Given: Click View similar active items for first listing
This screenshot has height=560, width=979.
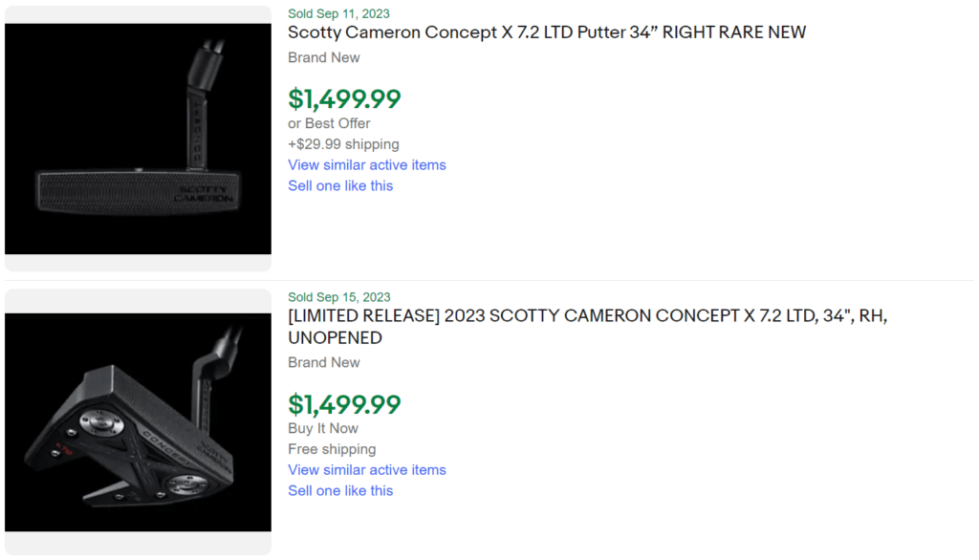Looking at the screenshot, I should [366, 164].
